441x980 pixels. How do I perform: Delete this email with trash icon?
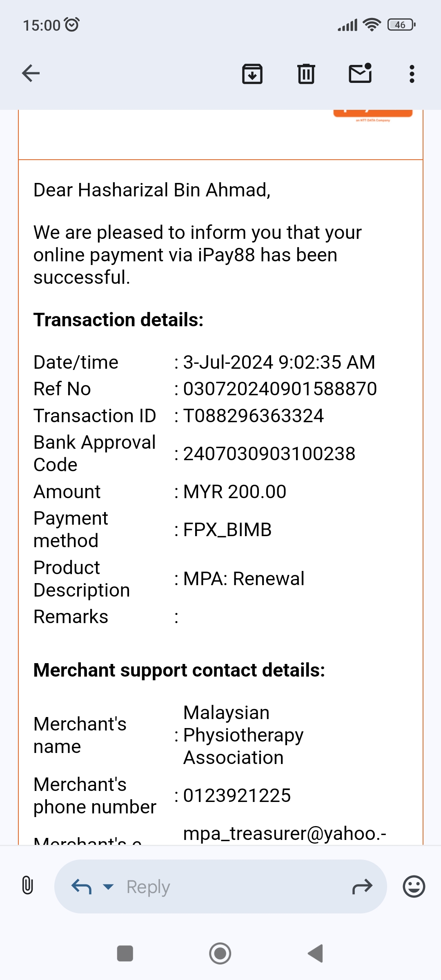[x=306, y=74]
